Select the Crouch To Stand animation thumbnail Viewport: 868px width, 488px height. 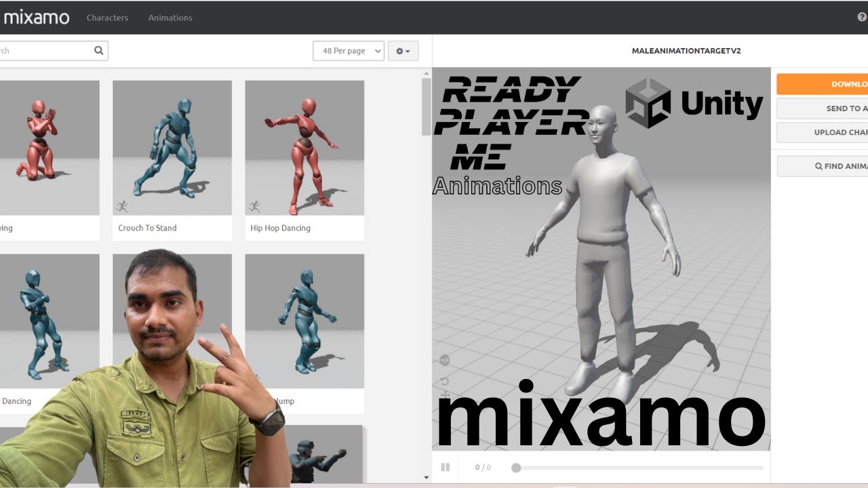(x=172, y=148)
